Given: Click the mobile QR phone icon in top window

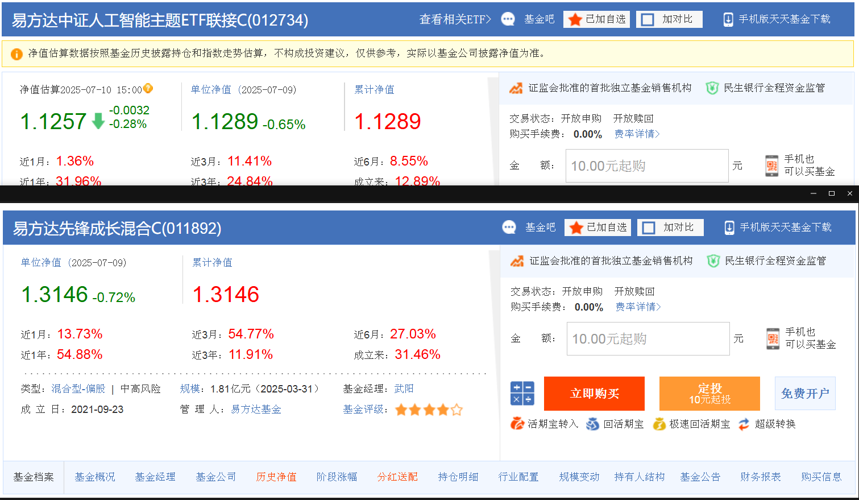Looking at the screenshot, I should pyautogui.click(x=772, y=165).
